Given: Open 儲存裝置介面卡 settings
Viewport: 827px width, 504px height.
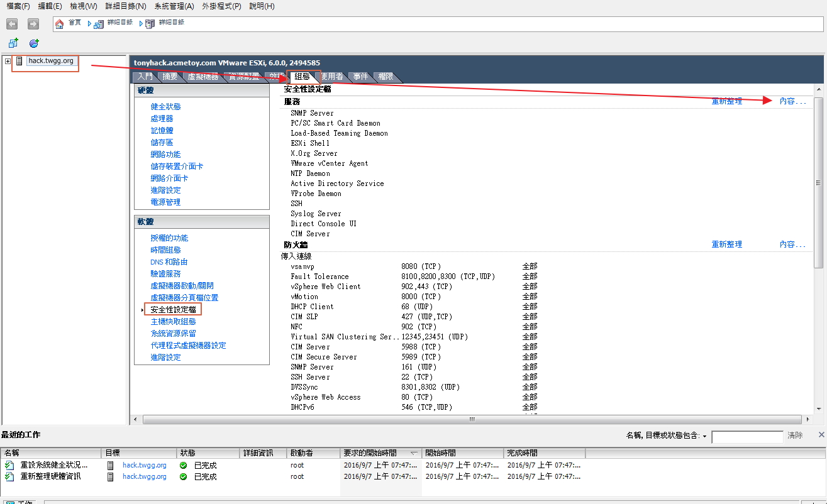Looking at the screenshot, I should [x=177, y=167].
